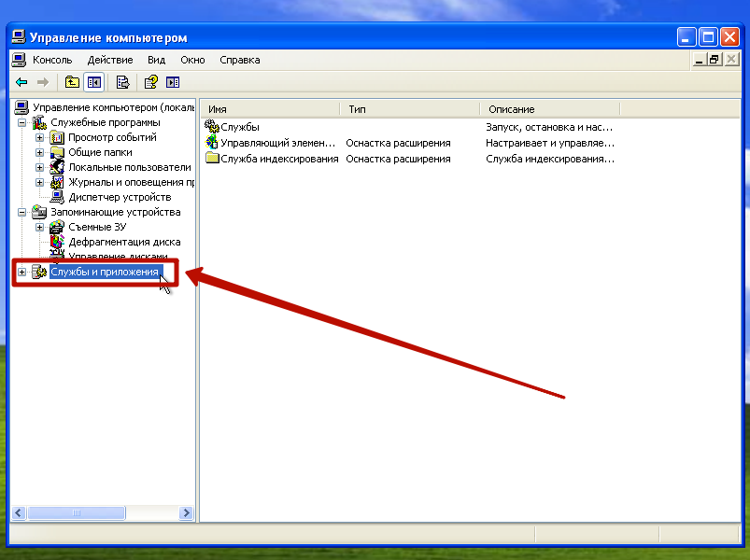Open Служба индексирования folder in the list

pos(278,159)
